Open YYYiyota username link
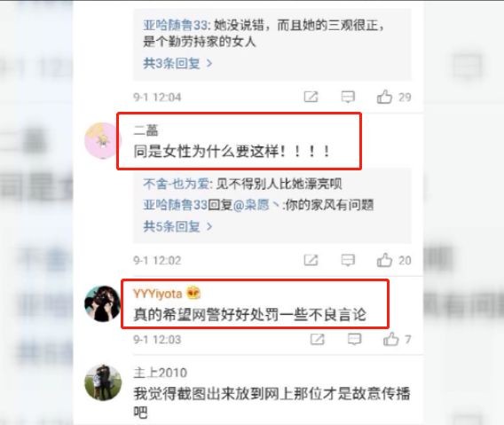This screenshot has width=504, height=425. click(x=158, y=294)
